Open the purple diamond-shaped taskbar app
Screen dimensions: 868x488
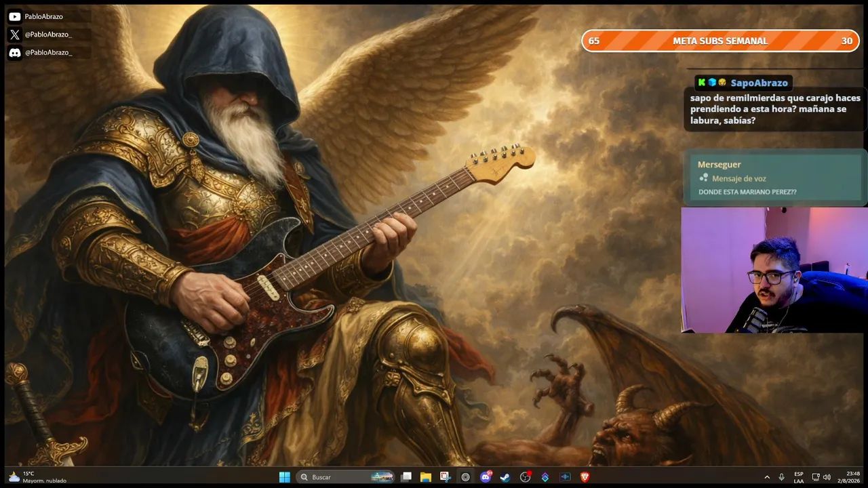pyautogui.click(x=545, y=477)
